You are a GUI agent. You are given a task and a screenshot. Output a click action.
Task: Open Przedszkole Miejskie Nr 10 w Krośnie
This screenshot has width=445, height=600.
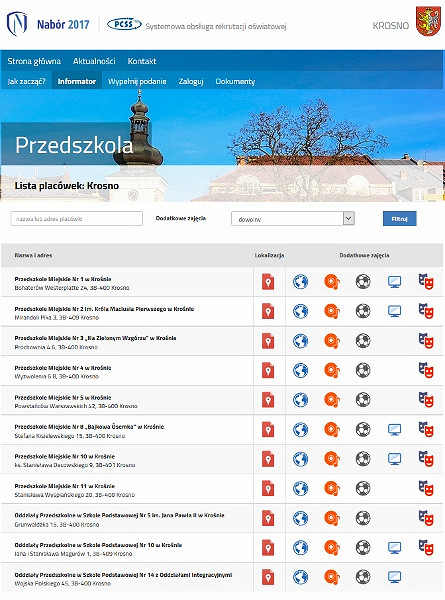65,457
